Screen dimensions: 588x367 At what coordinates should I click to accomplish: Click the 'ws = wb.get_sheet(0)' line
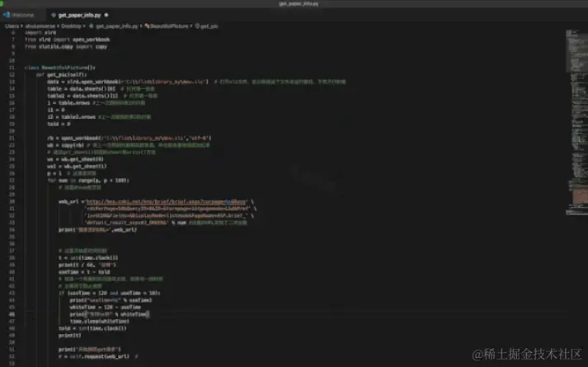tap(75, 159)
